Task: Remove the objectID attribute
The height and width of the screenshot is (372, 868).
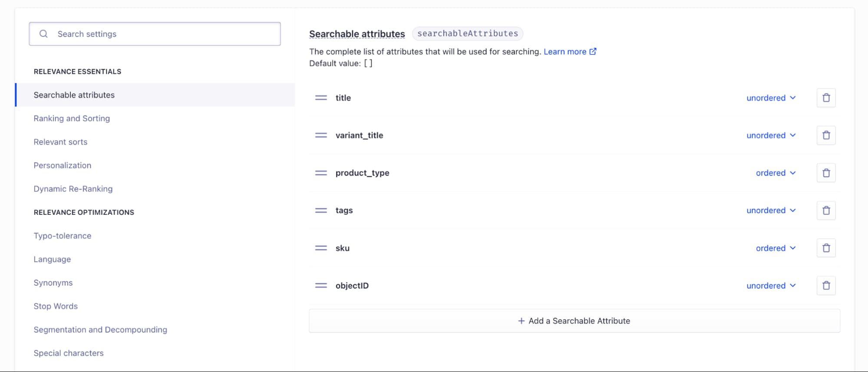Action: pyautogui.click(x=826, y=286)
